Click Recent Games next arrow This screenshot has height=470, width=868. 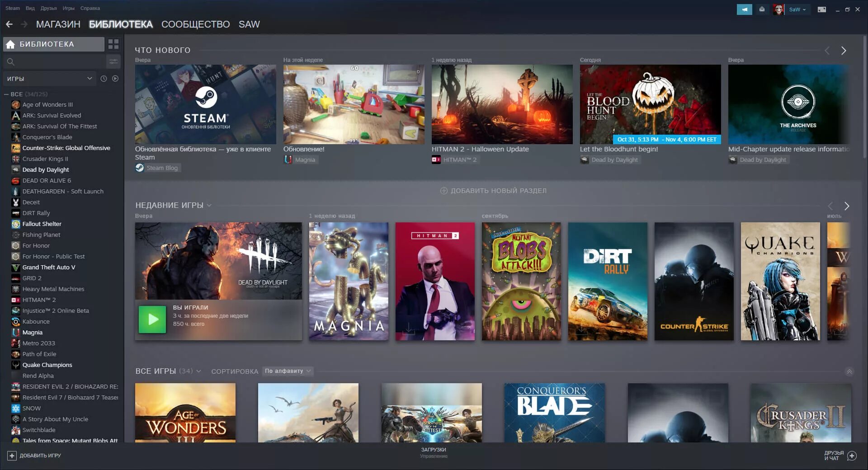(x=847, y=206)
